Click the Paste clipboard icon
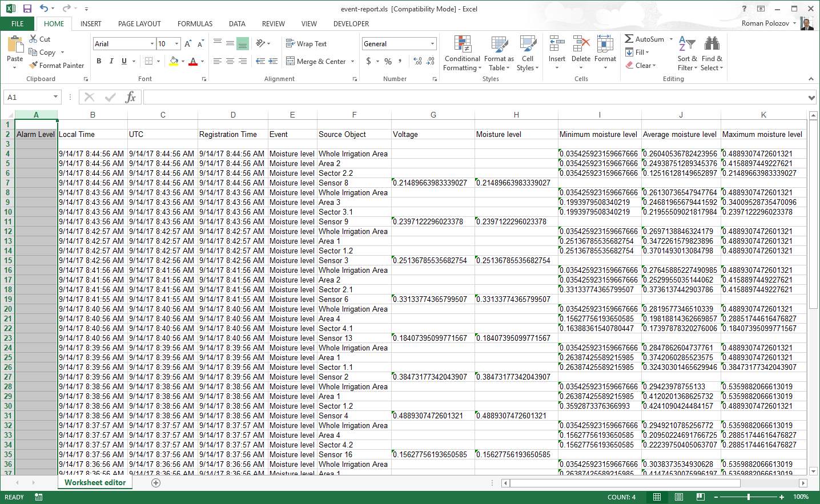820x504 pixels. pyautogui.click(x=15, y=45)
